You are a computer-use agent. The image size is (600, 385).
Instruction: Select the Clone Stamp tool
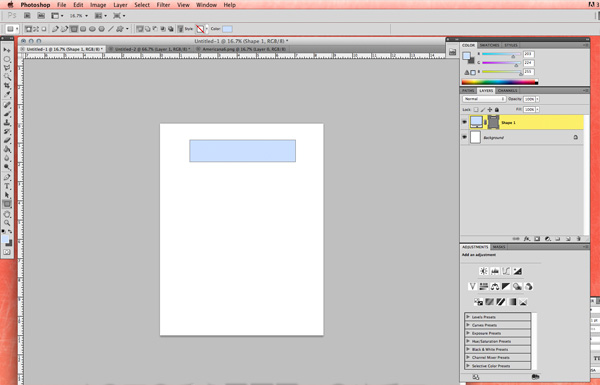7,122
